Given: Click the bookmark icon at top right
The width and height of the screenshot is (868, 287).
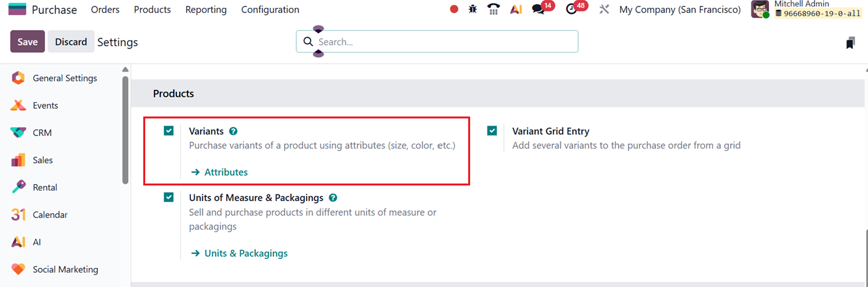Looking at the screenshot, I should coord(850,43).
